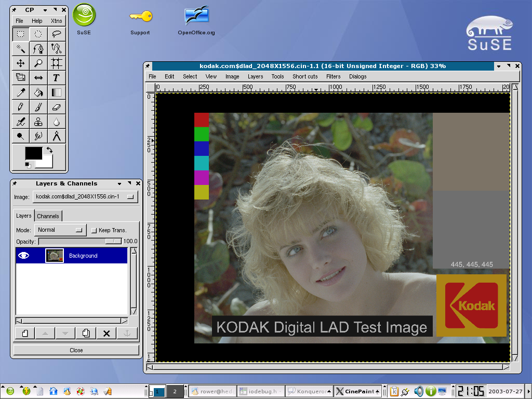Switch to the Channels tab
Screen dimensions: 532x399
pyautogui.click(x=48, y=216)
